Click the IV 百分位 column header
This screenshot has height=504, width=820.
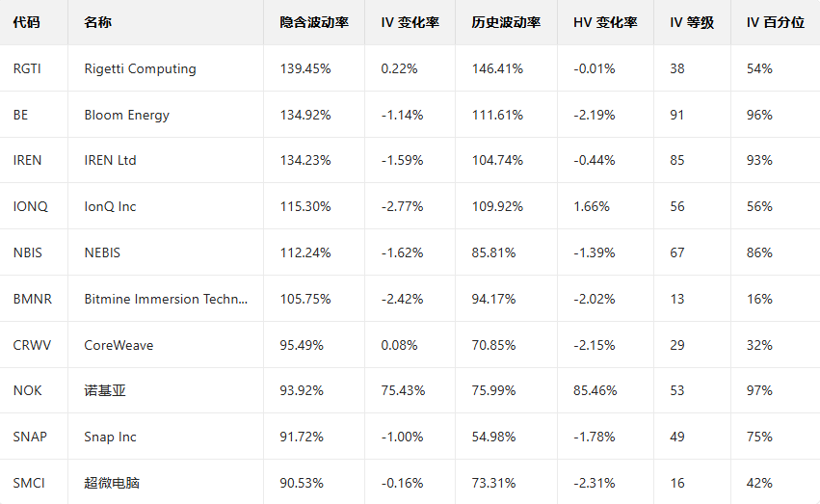(x=775, y=22)
